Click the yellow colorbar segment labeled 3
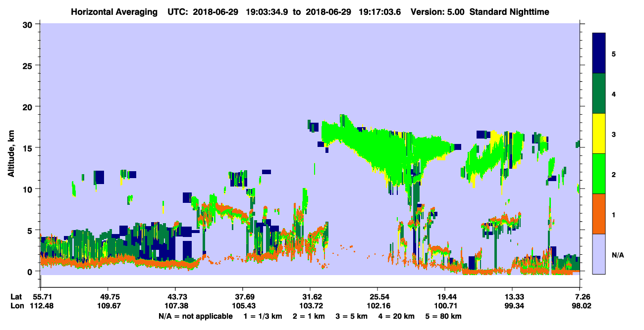 pos(599,134)
